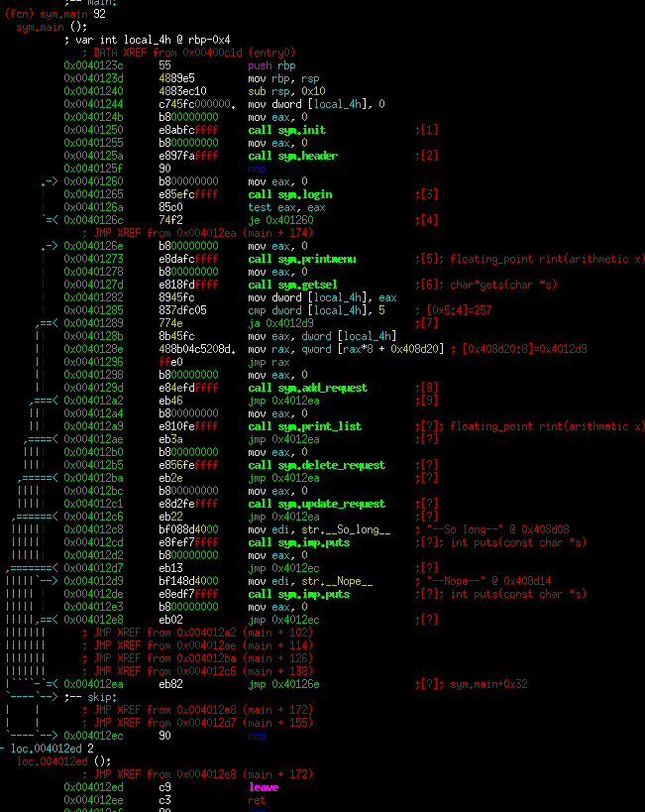Viewport: 645px width, 812px height.
Task: Click 'call sym.add_request' instruction
Action: (307, 388)
